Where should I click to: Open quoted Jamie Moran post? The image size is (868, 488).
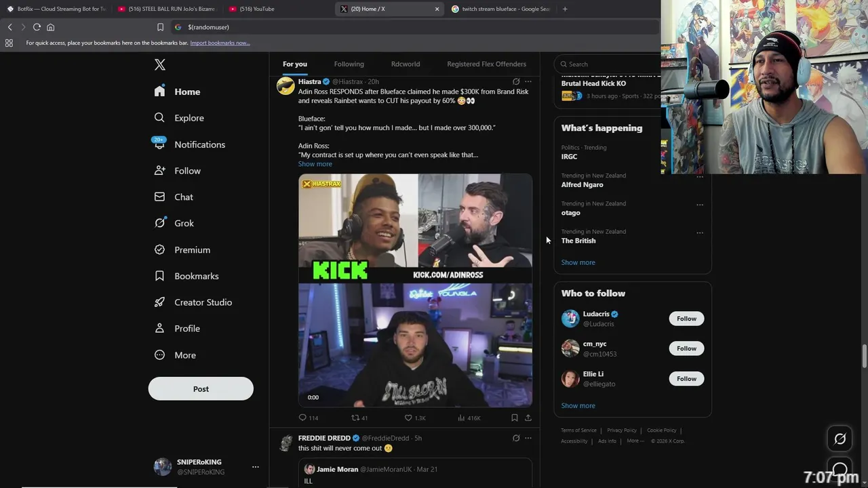click(415, 473)
